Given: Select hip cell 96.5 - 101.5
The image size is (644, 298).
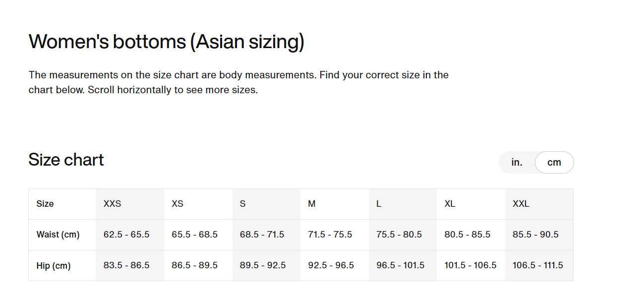Looking at the screenshot, I should tap(401, 265).
